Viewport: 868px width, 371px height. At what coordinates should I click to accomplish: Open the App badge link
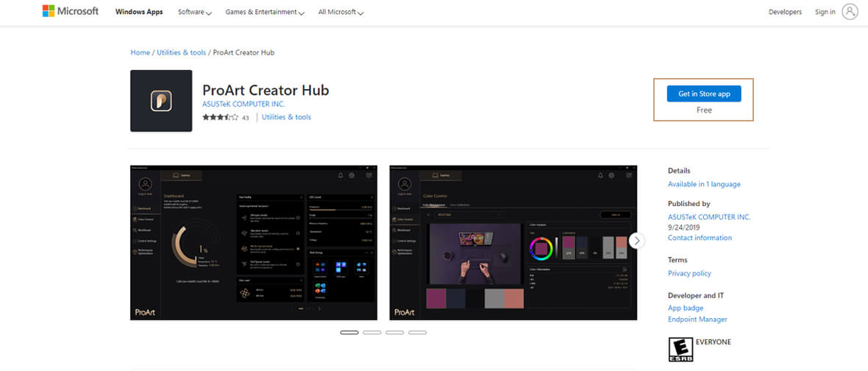tap(686, 308)
